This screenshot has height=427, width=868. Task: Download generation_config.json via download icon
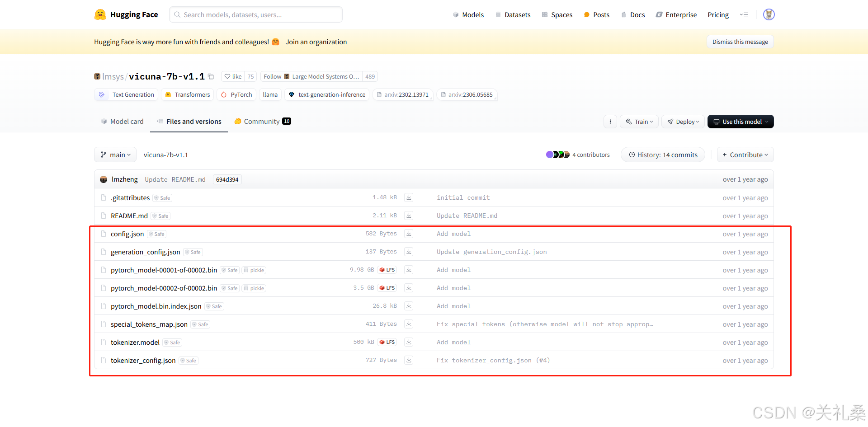409,252
